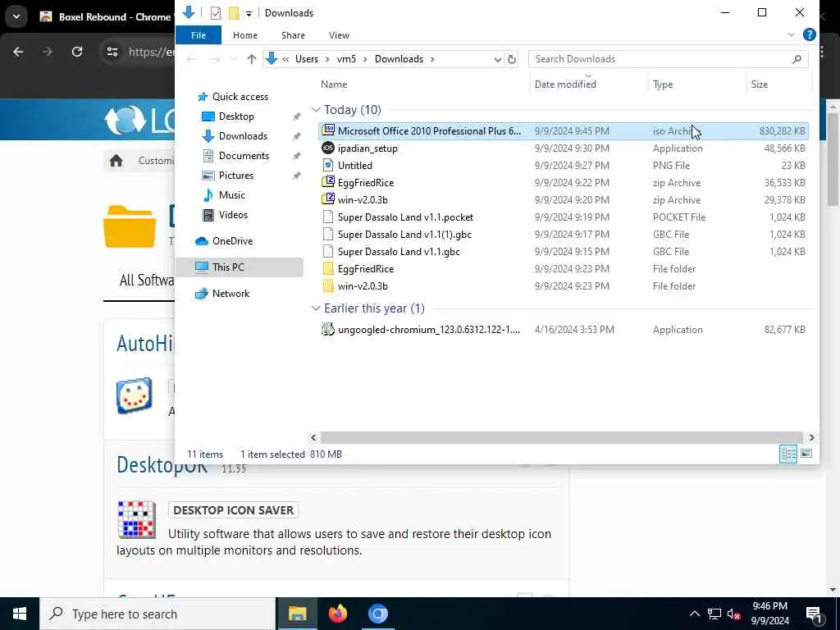Viewport: 840px width, 630px height.
Task: Switch to Large icons view in status bar
Action: (806, 454)
